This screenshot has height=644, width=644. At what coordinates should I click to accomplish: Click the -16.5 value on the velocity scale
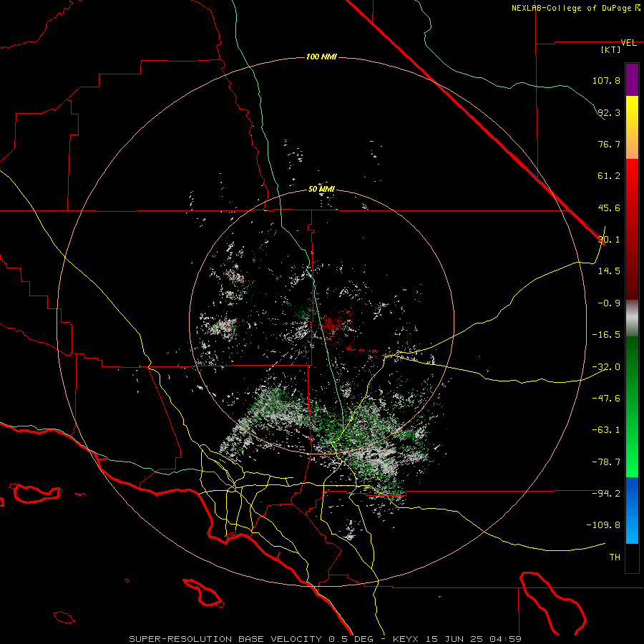[x=606, y=335]
